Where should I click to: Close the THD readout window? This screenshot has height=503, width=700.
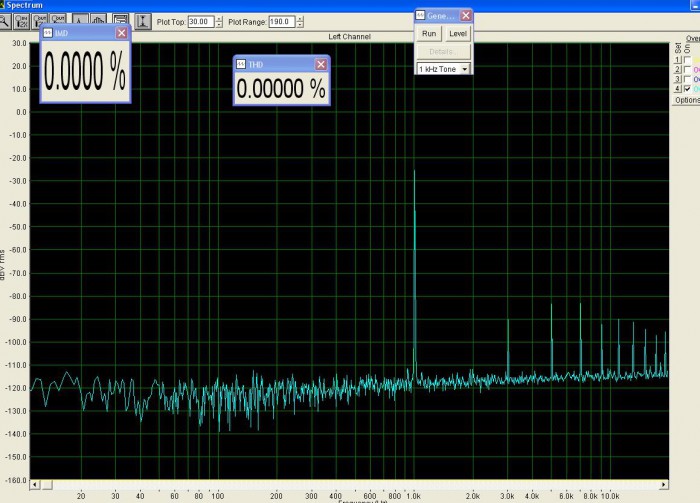click(321, 64)
